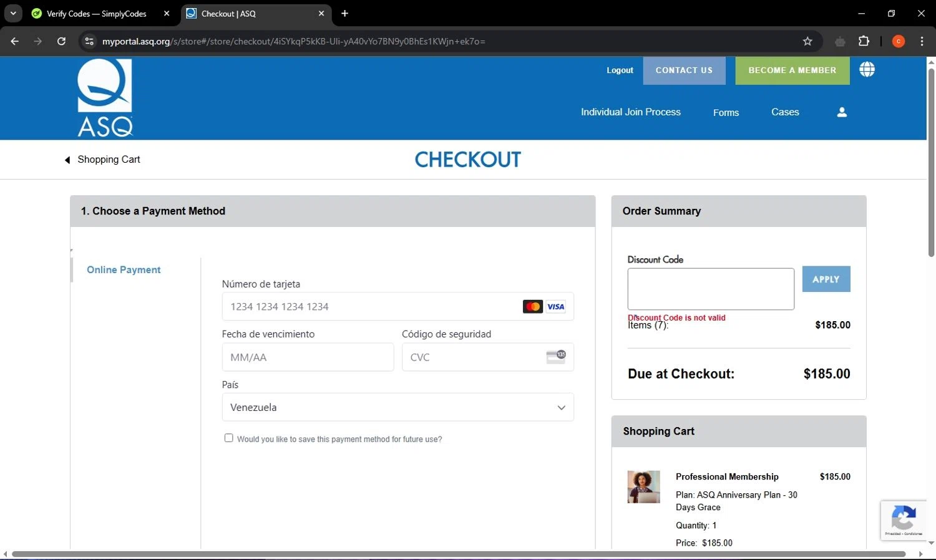
Task: Click the Logout link
Action: pos(620,70)
